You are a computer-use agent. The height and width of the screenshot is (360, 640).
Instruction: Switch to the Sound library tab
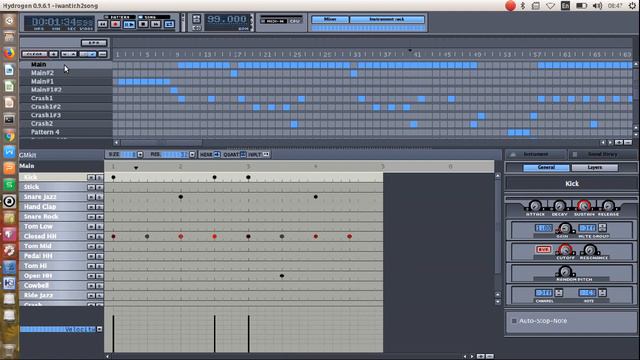point(602,154)
